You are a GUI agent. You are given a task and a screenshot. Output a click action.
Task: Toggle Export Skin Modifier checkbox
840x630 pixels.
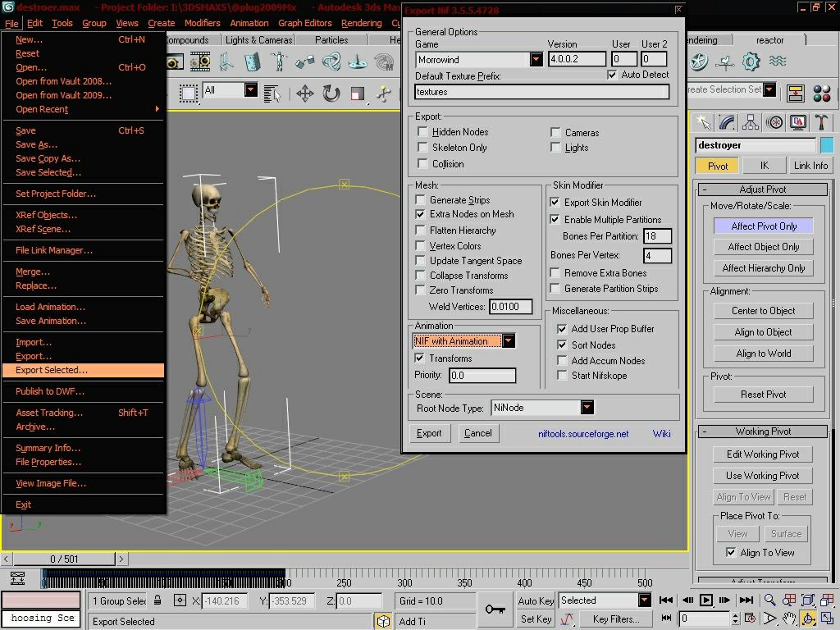tap(555, 203)
